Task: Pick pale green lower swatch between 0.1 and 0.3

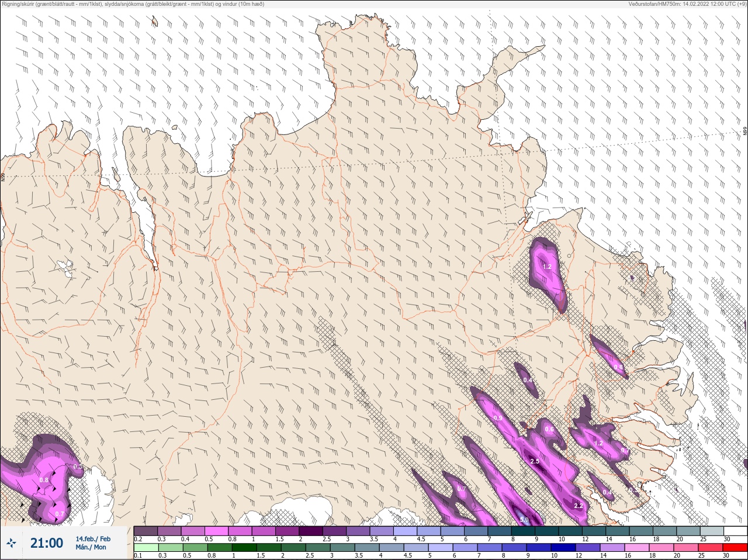Action: coord(146,548)
